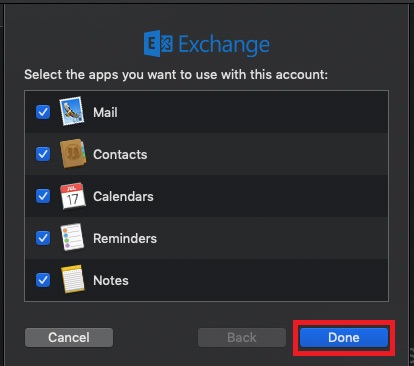Screen dimensions: 414x366
Task: Click the yellow Notes pad icon
Action: [73, 279]
